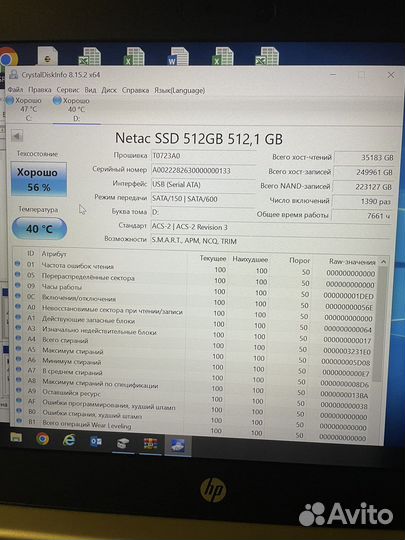Click the NAND writes value 223127 GB

tap(363, 187)
